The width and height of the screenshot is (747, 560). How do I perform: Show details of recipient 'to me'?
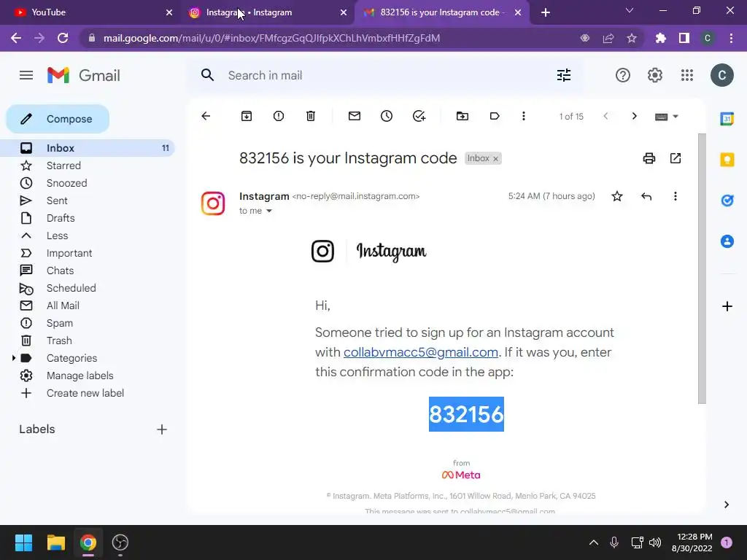tap(269, 211)
